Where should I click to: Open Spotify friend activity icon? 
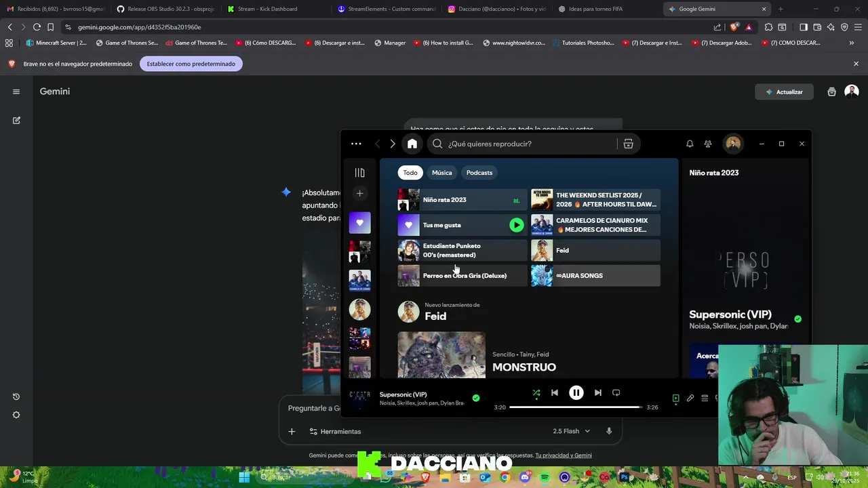click(x=708, y=144)
